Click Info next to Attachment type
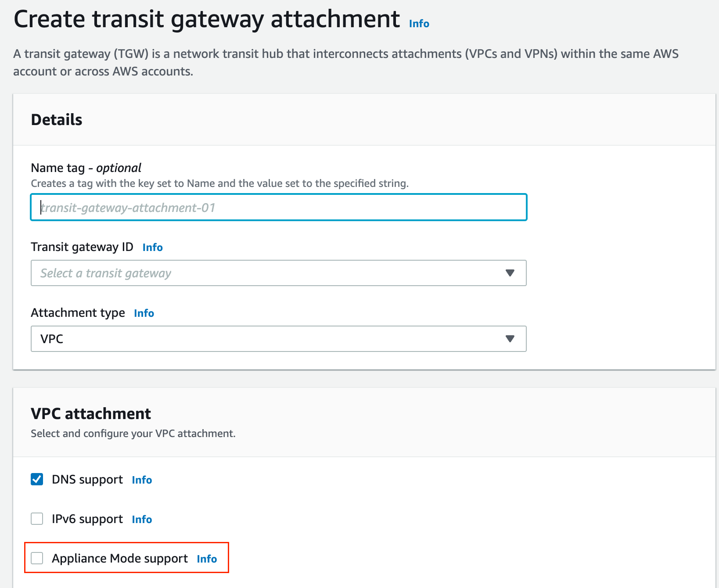Screen dimensions: 719x588 144,313
